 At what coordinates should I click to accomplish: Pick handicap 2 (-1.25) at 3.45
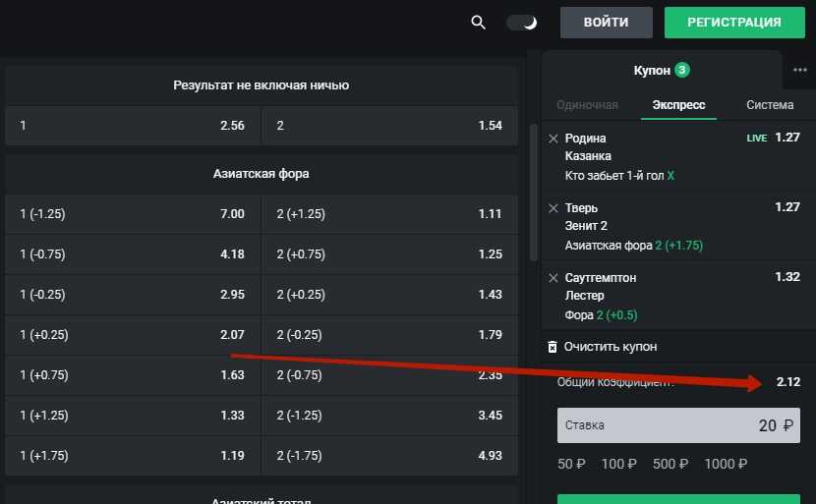coord(390,415)
